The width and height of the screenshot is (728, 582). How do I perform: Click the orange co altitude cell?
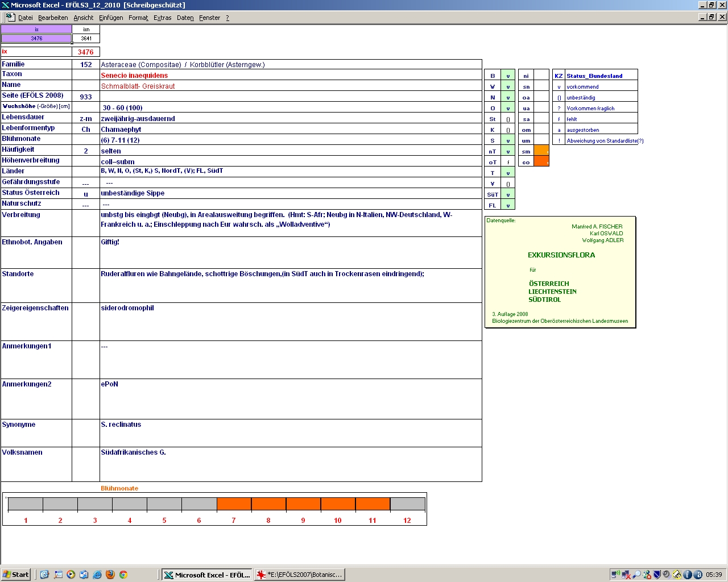541,161
